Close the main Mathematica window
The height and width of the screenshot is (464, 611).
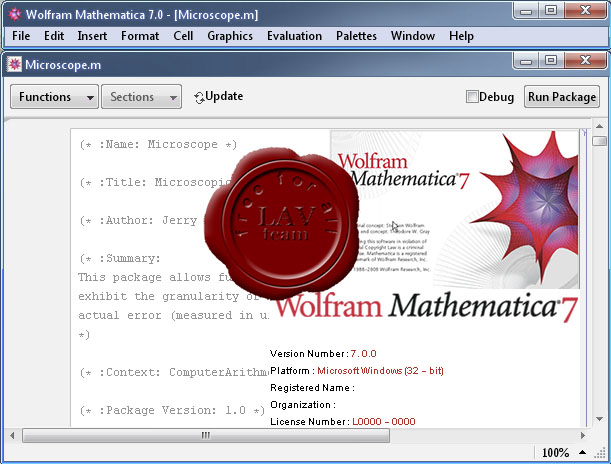click(585, 11)
